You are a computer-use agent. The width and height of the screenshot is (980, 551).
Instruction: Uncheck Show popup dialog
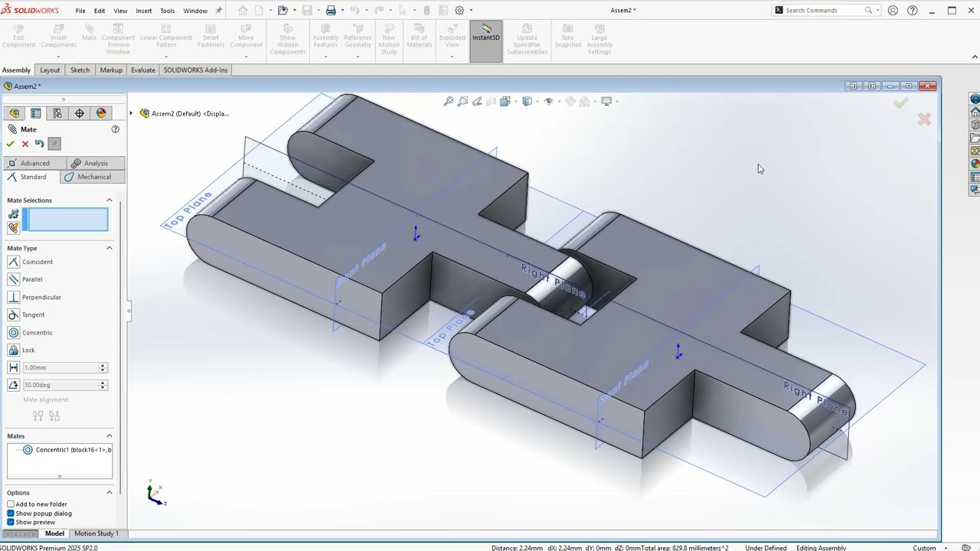[11, 514]
